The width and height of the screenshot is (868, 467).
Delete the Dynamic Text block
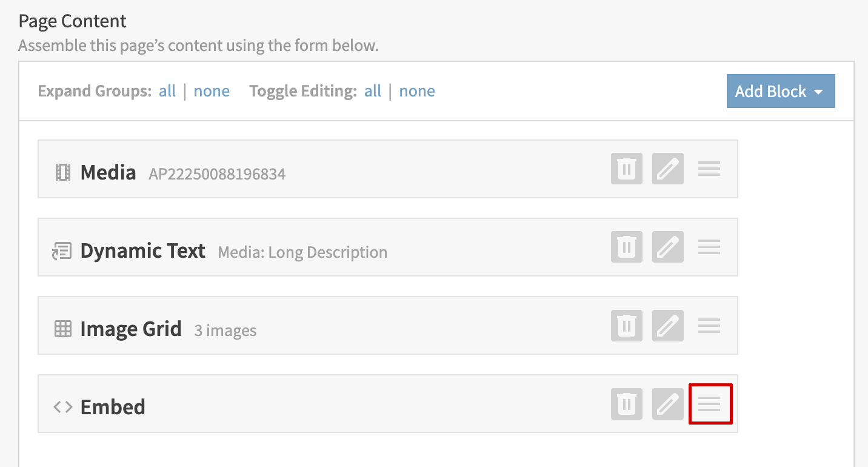(x=626, y=247)
